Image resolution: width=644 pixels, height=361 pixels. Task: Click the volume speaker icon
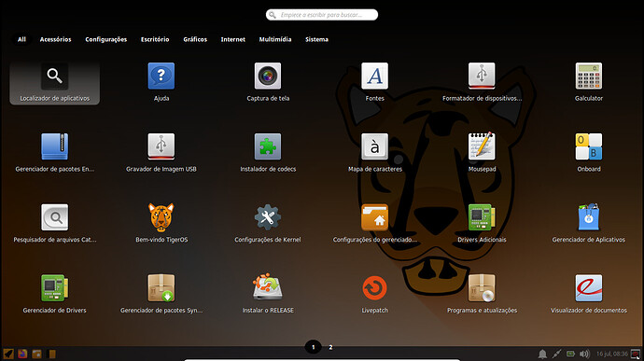click(584, 354)
